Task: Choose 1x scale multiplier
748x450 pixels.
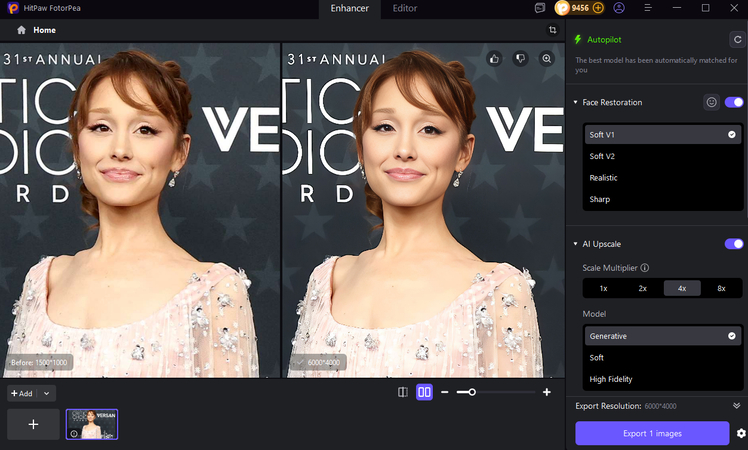Action: (x=603, y=288)
